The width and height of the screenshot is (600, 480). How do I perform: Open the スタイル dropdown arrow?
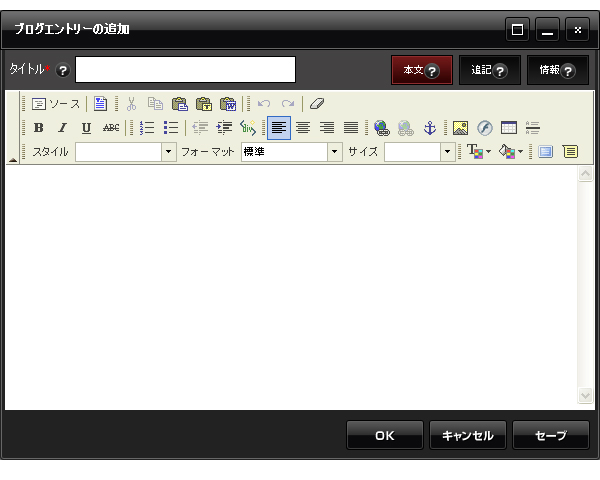coord(168,152)
